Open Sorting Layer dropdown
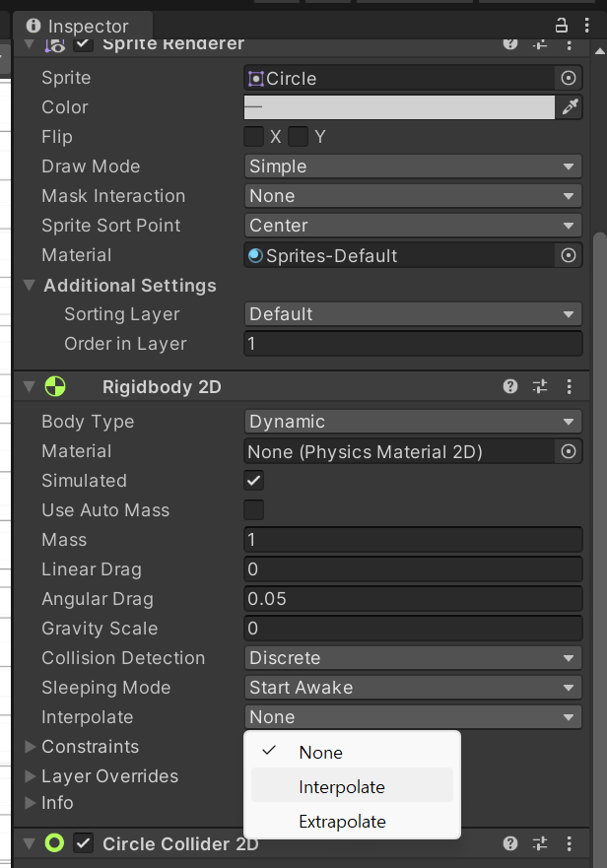Viewport: 607px width, 868px height. click(x=413, y=314)
